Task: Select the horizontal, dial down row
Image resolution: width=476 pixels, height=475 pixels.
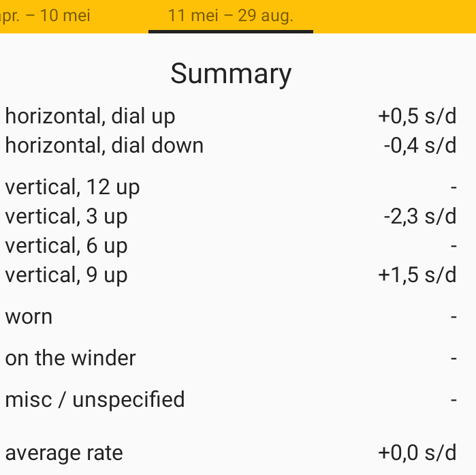Action: [x=104, y=146]
